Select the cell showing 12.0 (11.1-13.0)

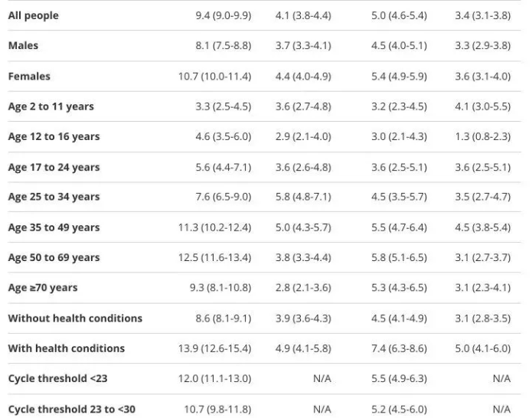tap(214, 378)
